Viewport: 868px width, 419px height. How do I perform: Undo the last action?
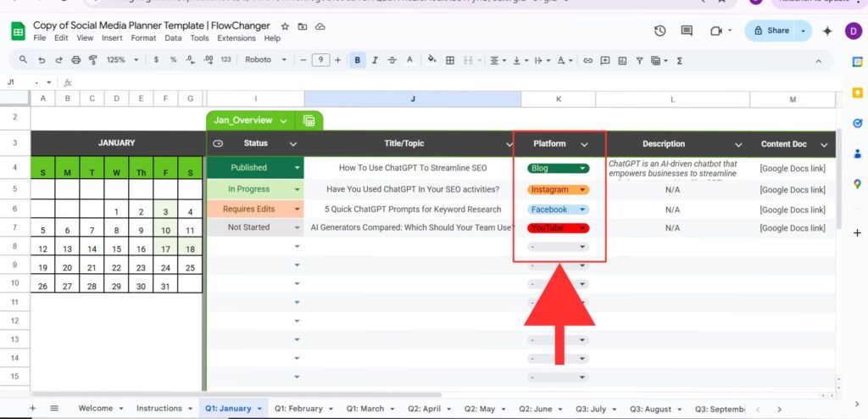click(41, 60)
